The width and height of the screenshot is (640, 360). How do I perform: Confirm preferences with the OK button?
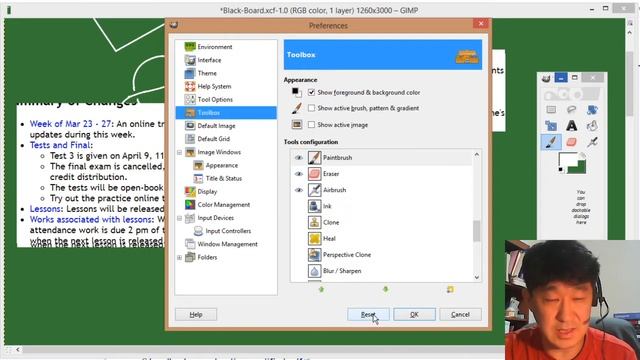coord(414,315)
